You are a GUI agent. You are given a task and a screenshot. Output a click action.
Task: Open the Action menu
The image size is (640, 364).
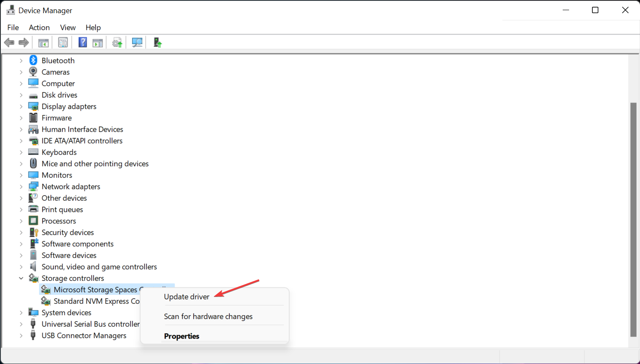pos(39,27)
